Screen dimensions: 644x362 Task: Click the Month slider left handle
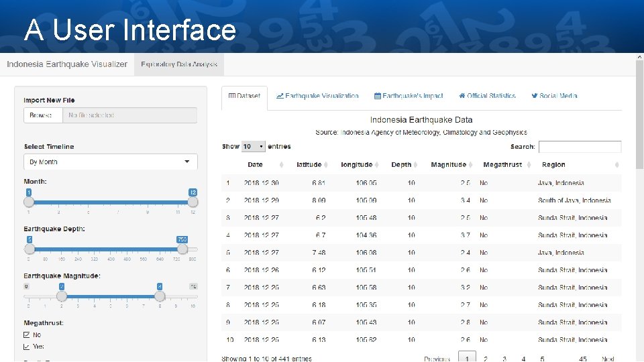click(29, 202)
